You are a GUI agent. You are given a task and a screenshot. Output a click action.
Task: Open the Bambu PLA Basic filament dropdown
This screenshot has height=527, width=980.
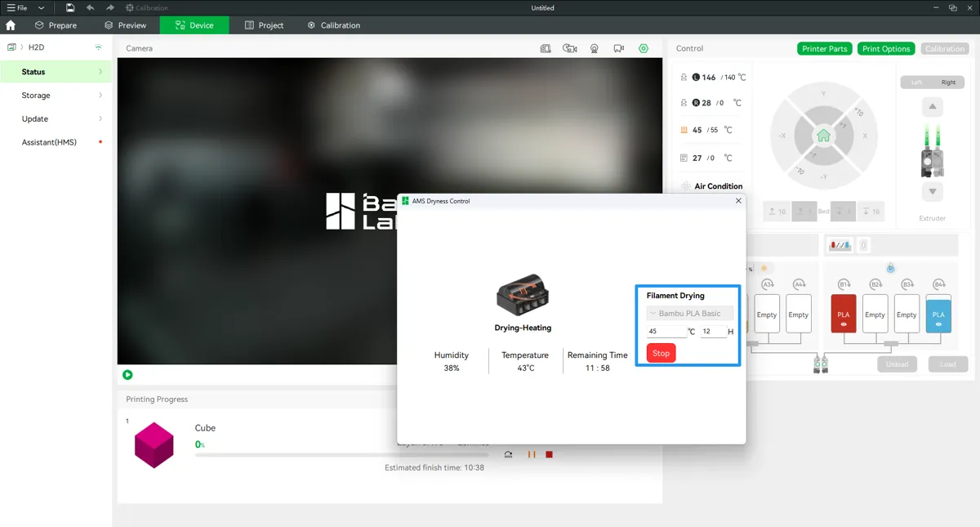pos(690,314)
